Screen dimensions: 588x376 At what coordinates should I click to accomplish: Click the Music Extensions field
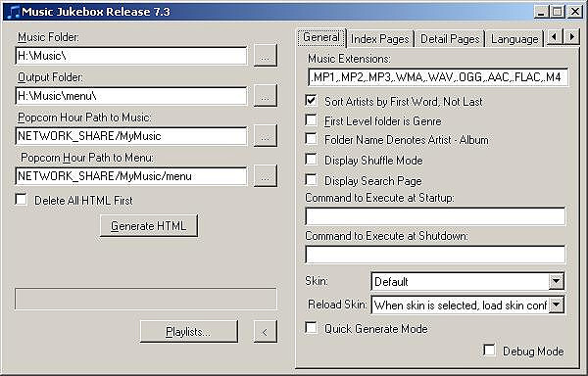[x=438, y=77]
